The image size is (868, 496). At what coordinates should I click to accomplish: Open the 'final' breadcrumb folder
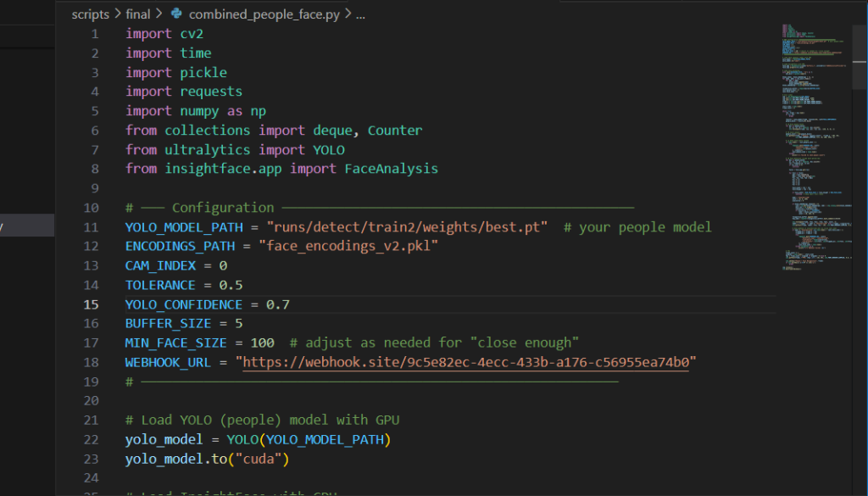(137, 14)
